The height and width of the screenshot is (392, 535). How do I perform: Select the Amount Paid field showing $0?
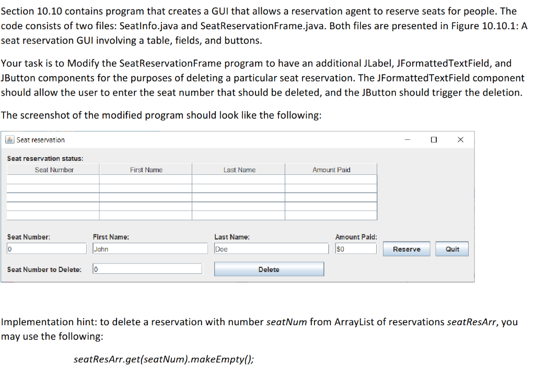pos(356,249)
